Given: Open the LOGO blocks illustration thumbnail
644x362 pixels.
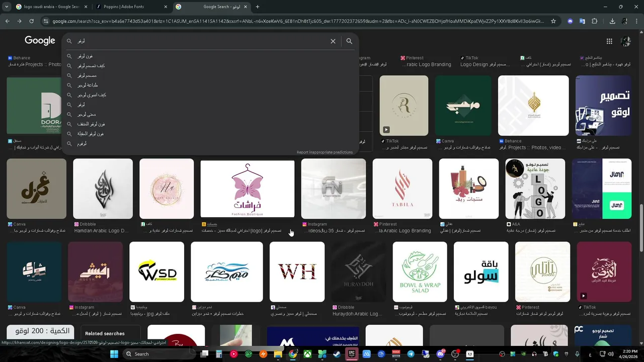Looking at the screenshot, I should point(535,189).
